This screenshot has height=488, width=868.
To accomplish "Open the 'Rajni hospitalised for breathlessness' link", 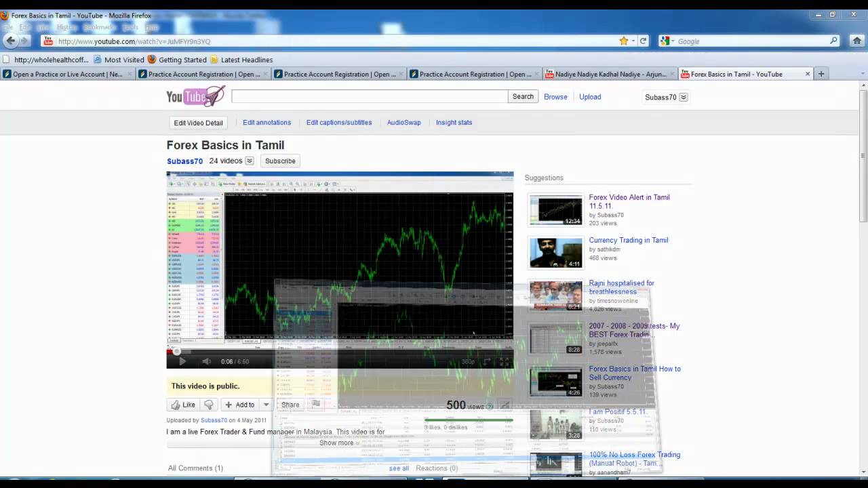I will coord(621,287).
